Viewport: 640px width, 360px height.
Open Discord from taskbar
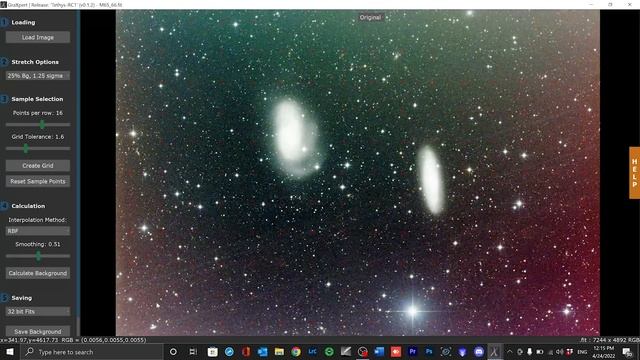(479, 352)
